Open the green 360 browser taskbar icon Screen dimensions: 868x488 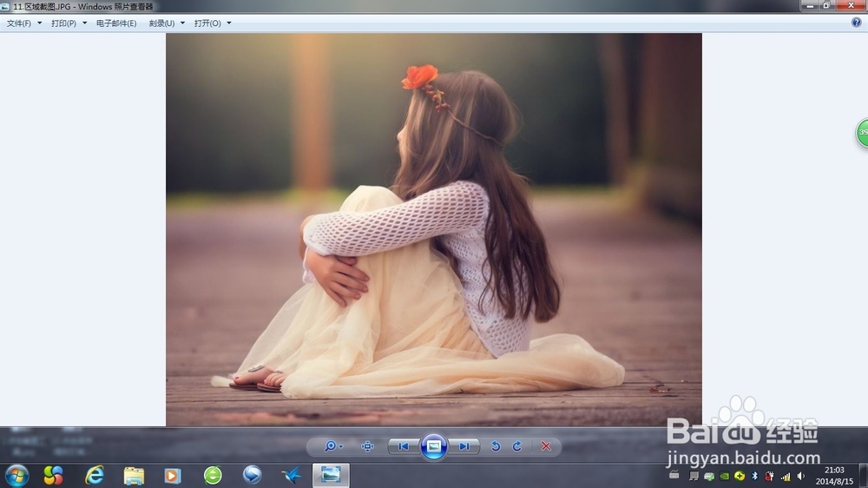pyautogui.click(x=213, y=475)
